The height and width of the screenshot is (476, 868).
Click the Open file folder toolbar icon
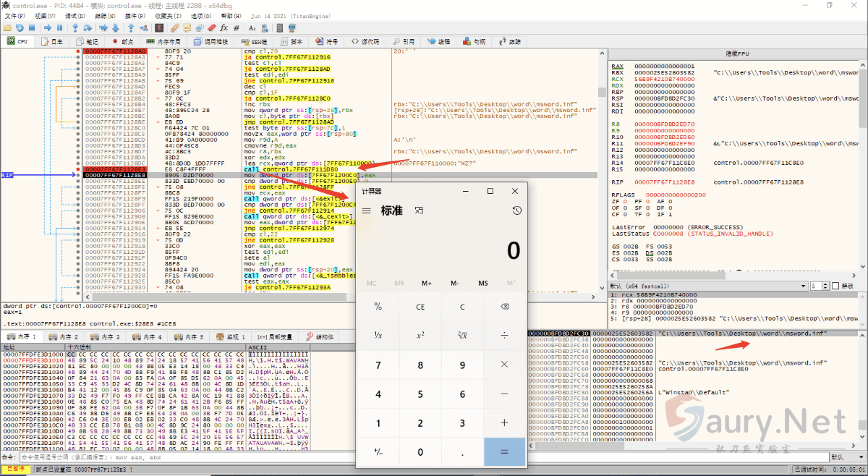(8, 27)
